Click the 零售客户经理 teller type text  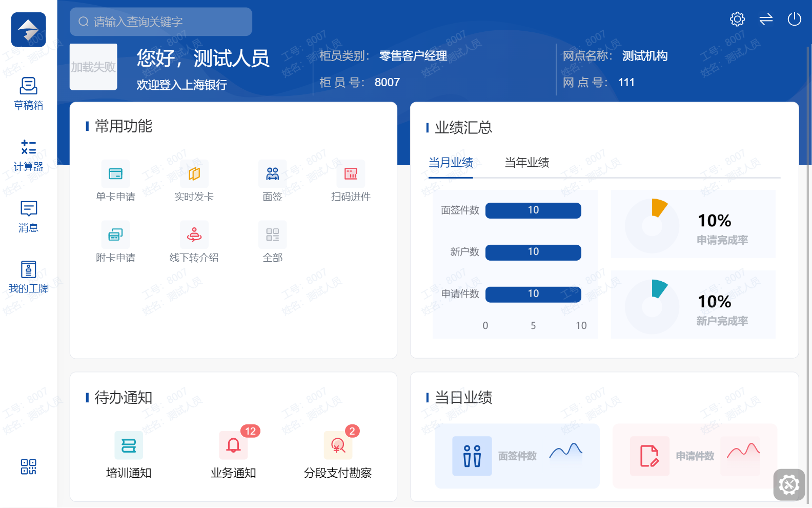click(413, 56)
